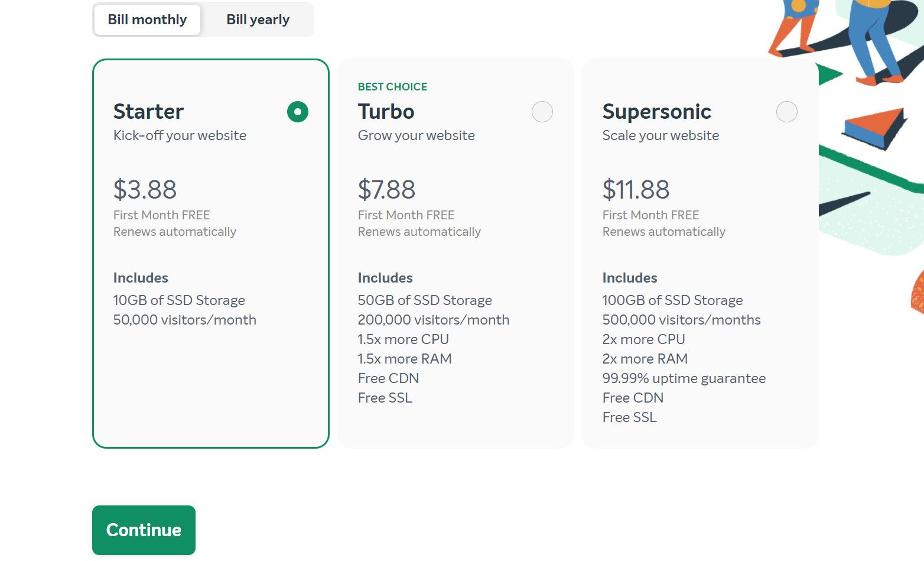Switch to Bill yearly billing
924x561 pixels.
coord(258,20)
